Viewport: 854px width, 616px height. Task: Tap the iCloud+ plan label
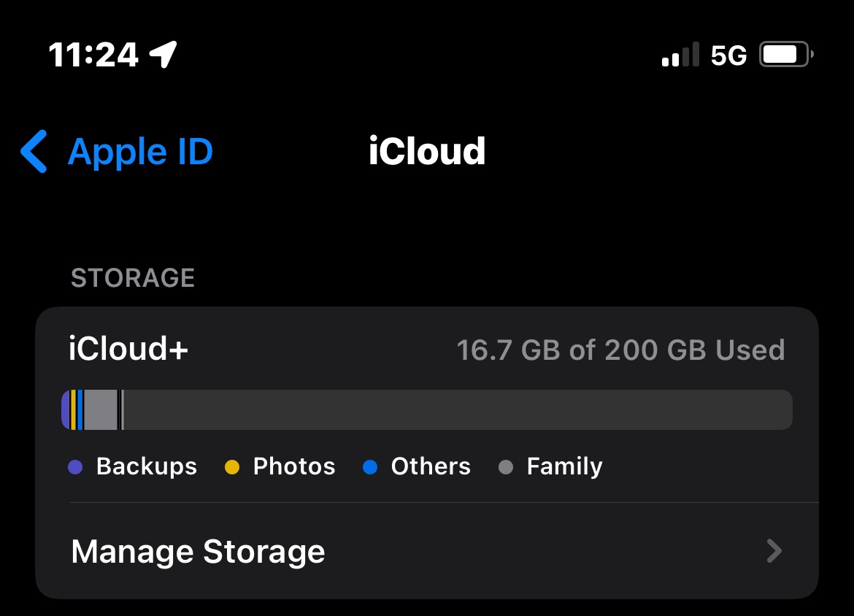pos(128,350)
